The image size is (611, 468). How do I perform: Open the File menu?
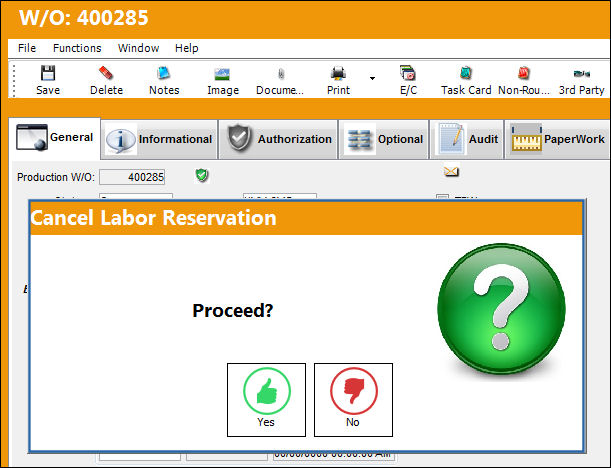27,48
